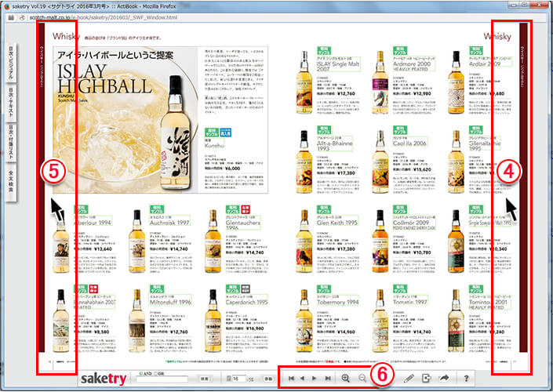Click the Firefox address bar URL

click(x=103, y=17)
